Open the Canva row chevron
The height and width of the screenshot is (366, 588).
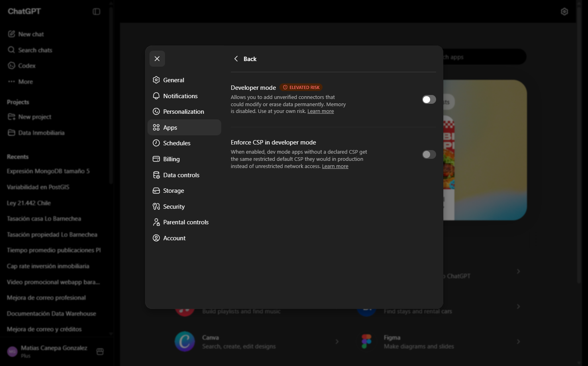(x=337, y=342)
